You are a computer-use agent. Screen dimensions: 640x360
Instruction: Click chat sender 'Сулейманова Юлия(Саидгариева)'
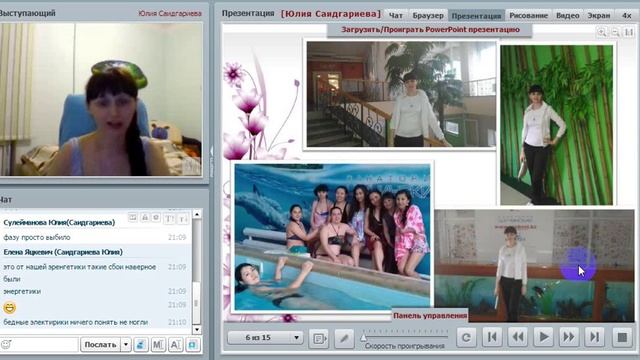59,222
